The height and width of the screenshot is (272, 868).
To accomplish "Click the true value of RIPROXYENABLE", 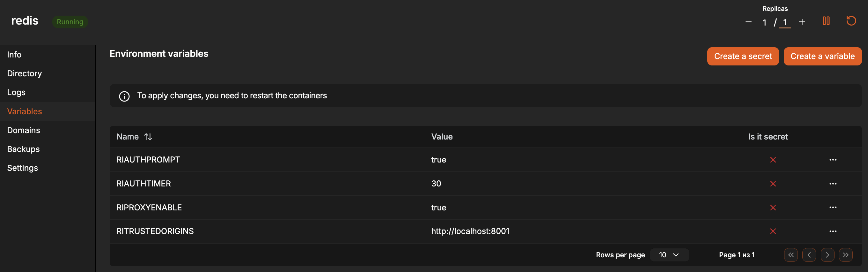I will (438, 208).
